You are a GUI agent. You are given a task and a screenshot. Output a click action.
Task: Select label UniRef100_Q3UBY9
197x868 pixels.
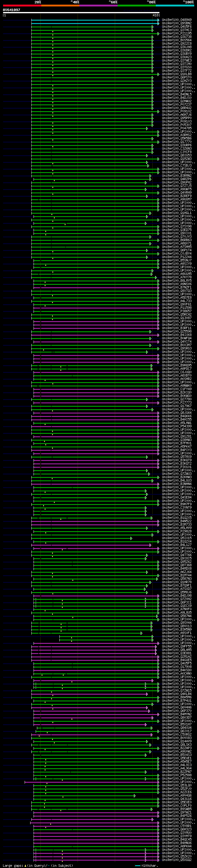(x=177, y=54)
